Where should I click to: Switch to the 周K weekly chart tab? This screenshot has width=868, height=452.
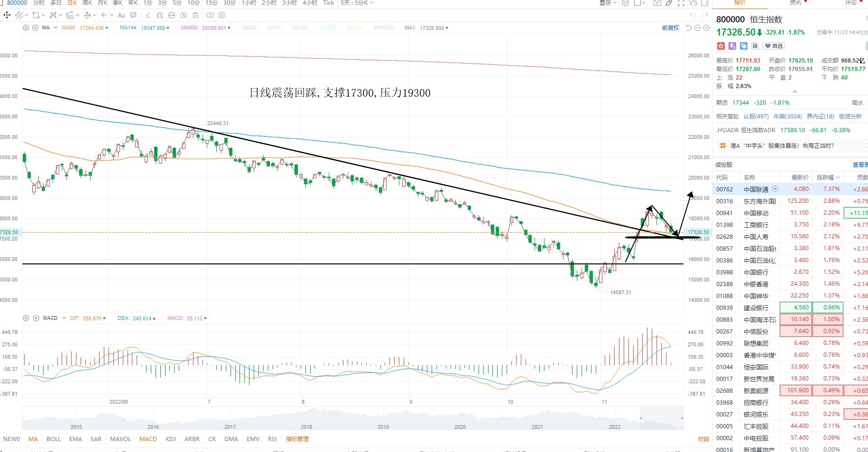pos(87,3)
